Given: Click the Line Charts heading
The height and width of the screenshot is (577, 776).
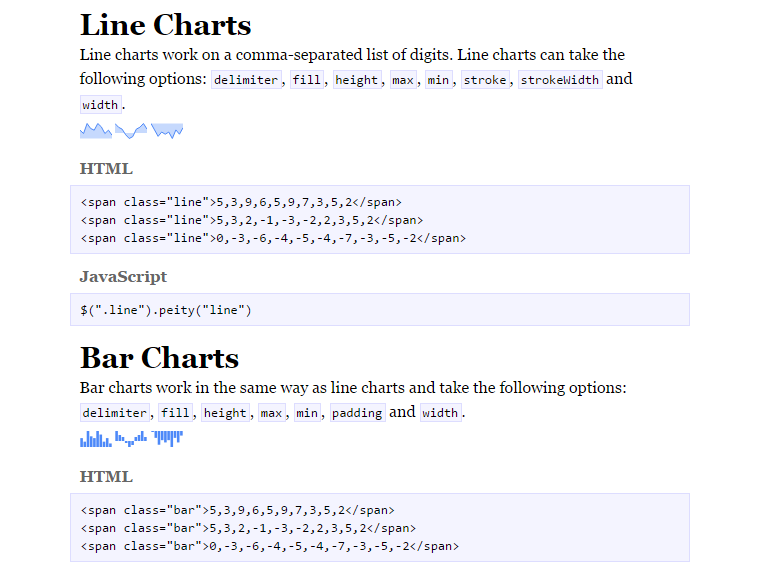Looking at the screenshot, I should coord(165,25).
